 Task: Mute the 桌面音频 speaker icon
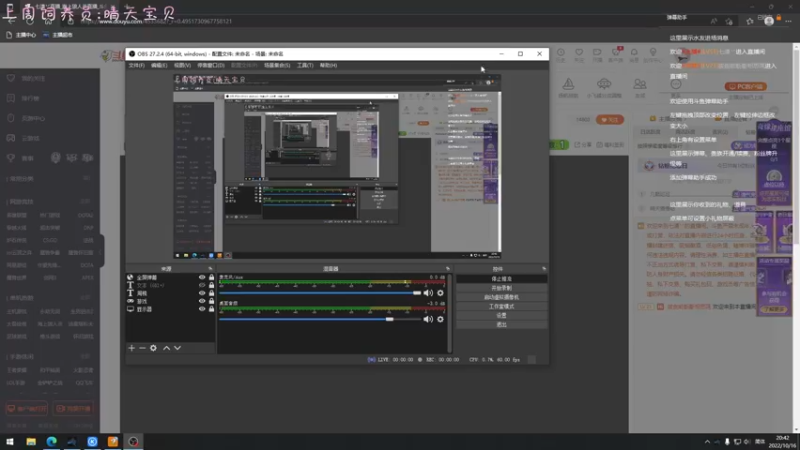click(x=428, y=319)
